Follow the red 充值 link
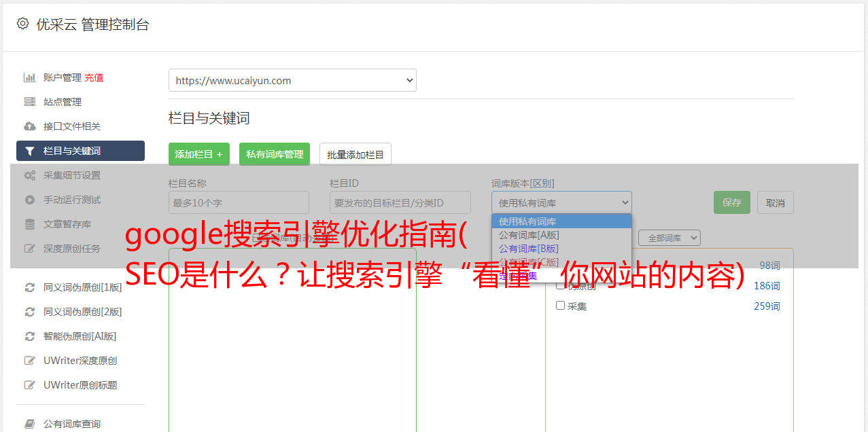Screen dimensions: 868x432 (94, 77)
